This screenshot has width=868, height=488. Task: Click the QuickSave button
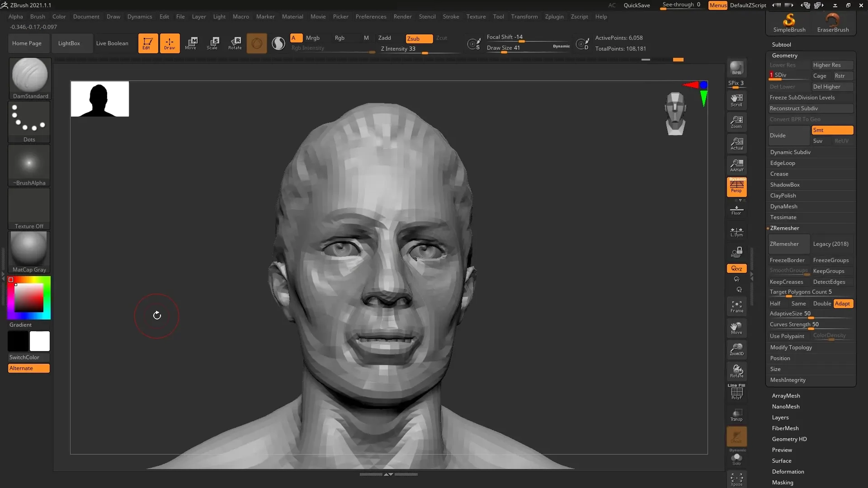637,5
